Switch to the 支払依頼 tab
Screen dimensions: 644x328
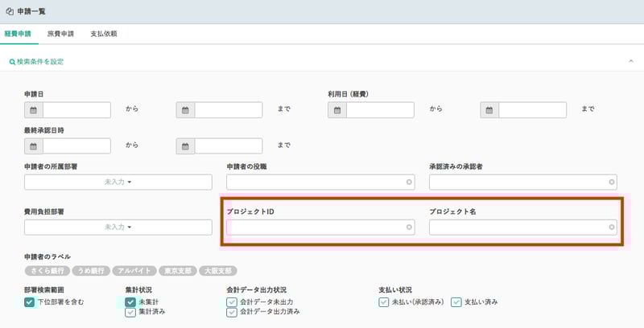(x=104, y=34)
